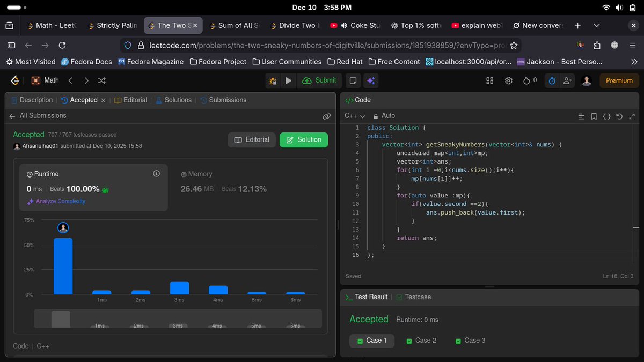This screenshot has height=362, width=644.
Task: Click the green Solution button
Action: [304, 139]
